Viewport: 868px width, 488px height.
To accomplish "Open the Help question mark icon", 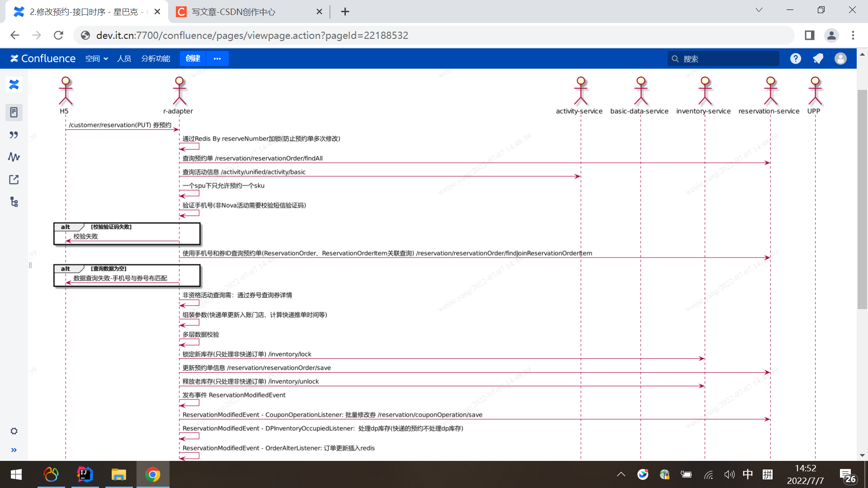I will (x=796, y=59).
